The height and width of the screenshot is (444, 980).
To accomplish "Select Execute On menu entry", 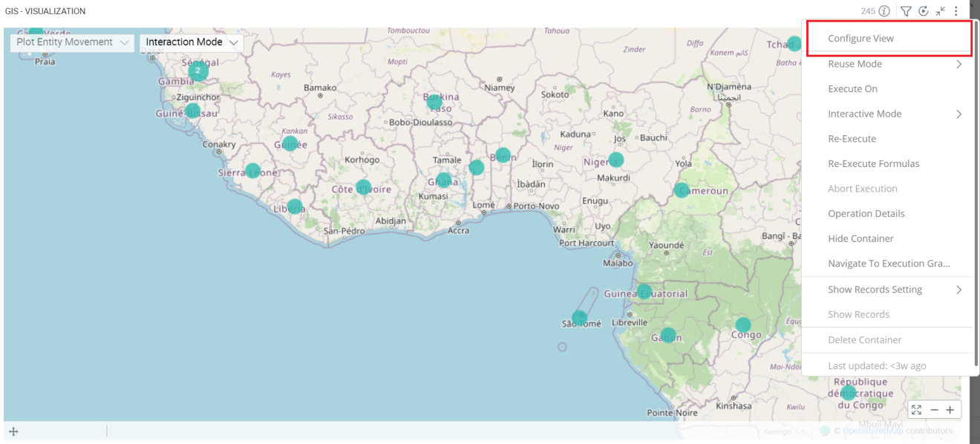I will click(888, 88).
